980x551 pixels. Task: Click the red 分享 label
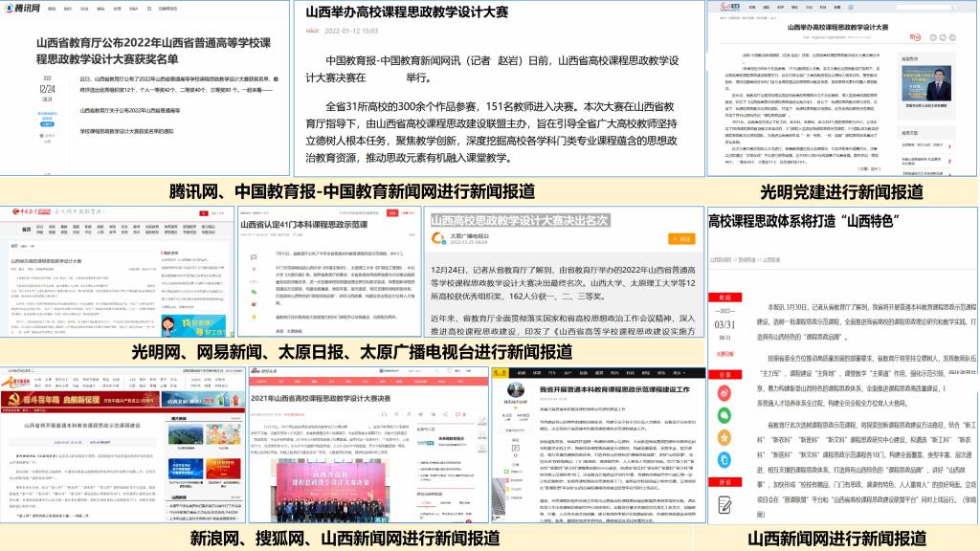[x=724, y=375]
